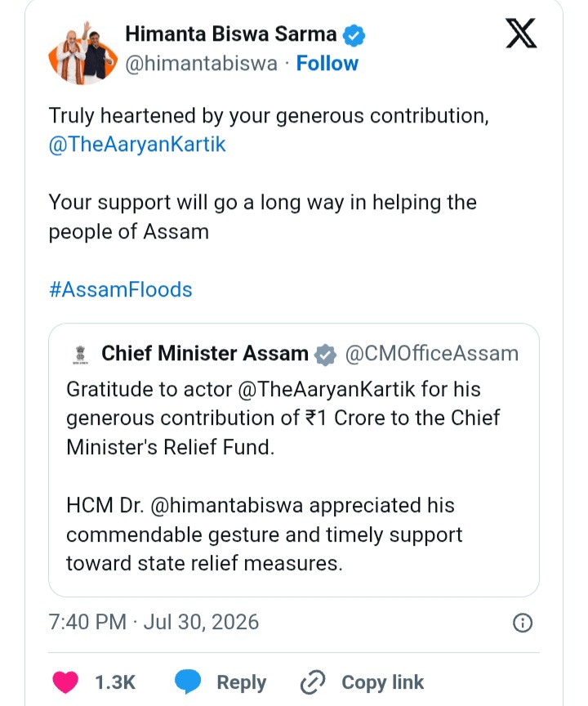Open the @TheAaryanKartik mention in the main tweet
Viewport: 588px width, 706px height.
coord(137,145)
